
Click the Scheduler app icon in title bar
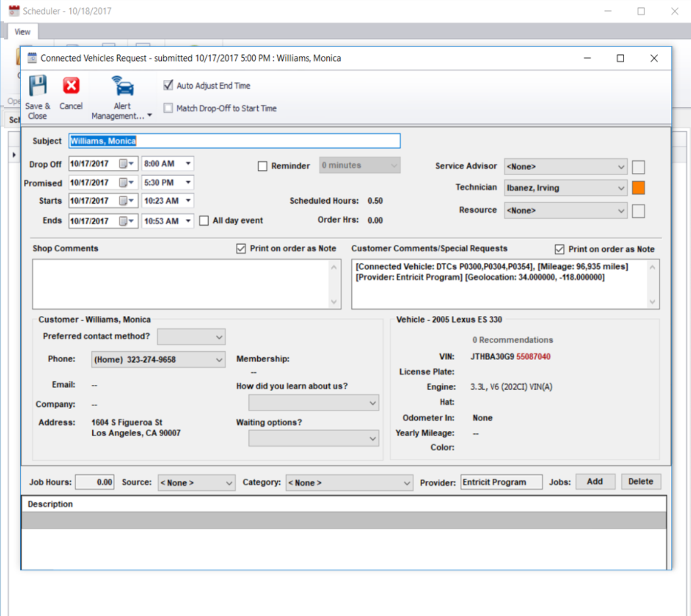pyautogui.click(x=14, y=11)
